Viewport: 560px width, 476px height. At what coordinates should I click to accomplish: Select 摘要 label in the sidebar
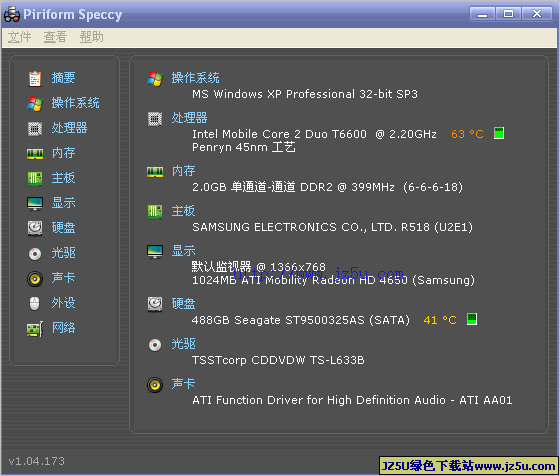[63, 77]
